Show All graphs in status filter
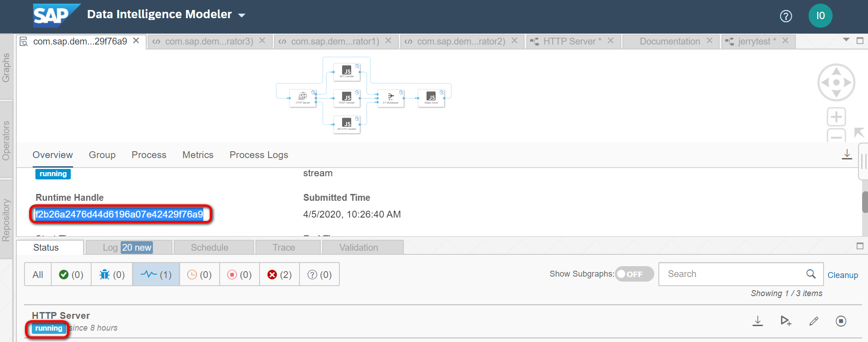This screenshot has width=868, height=342. coord(38,274)
